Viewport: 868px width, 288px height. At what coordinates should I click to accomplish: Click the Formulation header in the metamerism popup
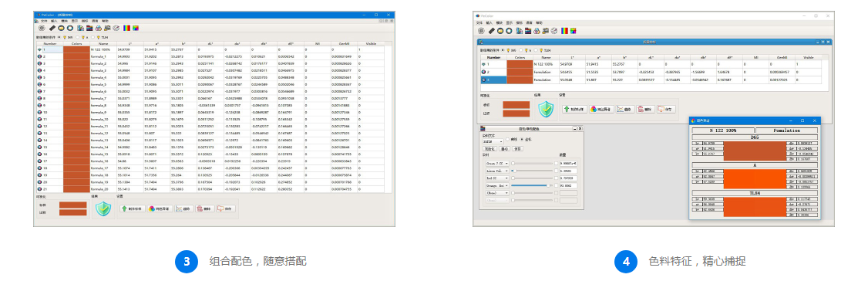(786, 130)
